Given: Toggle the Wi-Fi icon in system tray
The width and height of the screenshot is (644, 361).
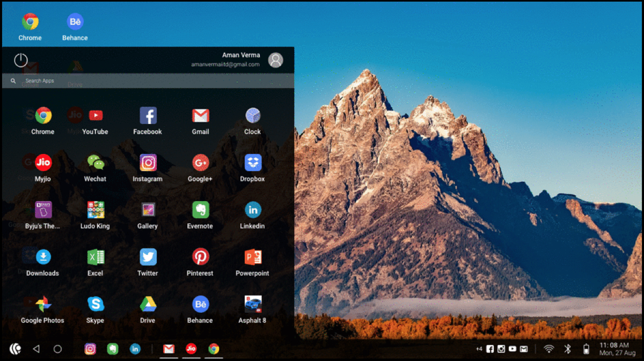Looking at the screenshot, I should (548, 349).
